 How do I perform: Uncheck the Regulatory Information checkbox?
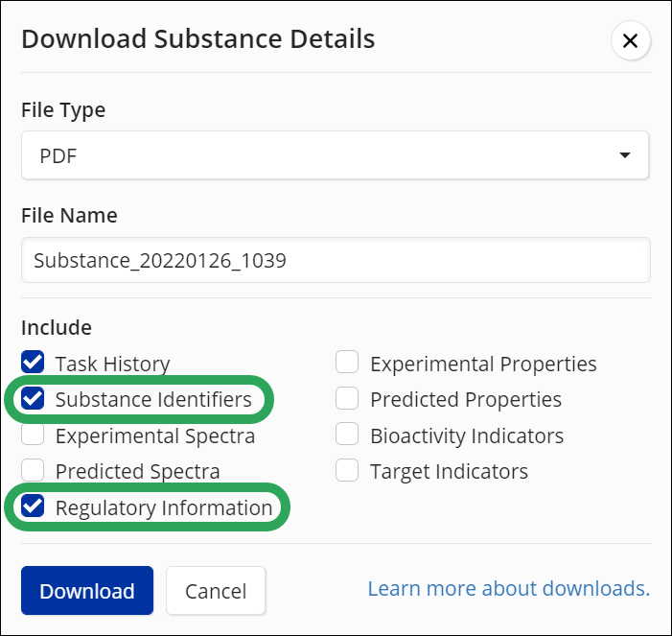pyautogui.click(x=33, y=506)
